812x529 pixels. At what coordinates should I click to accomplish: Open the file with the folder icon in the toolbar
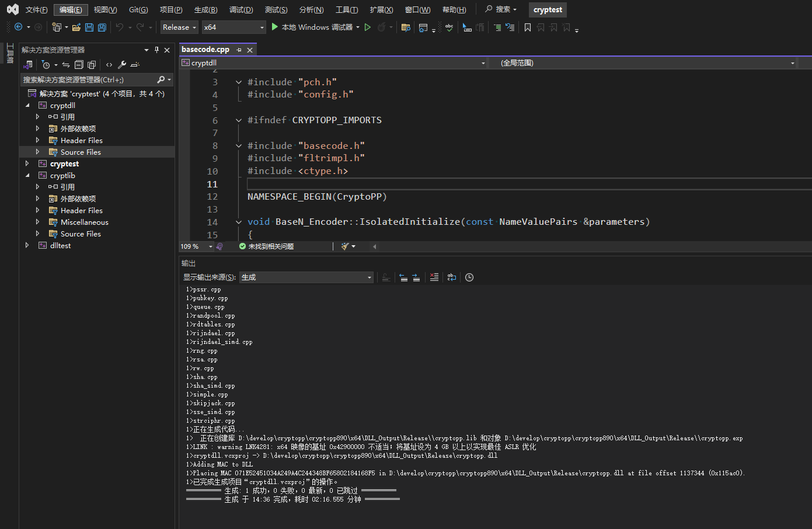tap(76, 27)
